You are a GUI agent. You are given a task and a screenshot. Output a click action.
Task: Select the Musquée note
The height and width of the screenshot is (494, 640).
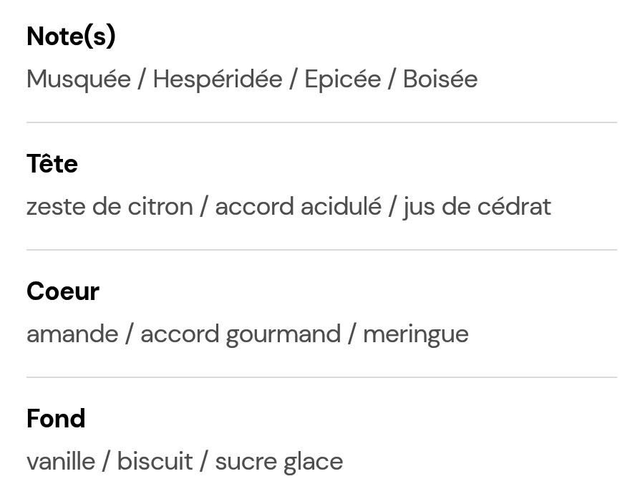pos(78,80)
